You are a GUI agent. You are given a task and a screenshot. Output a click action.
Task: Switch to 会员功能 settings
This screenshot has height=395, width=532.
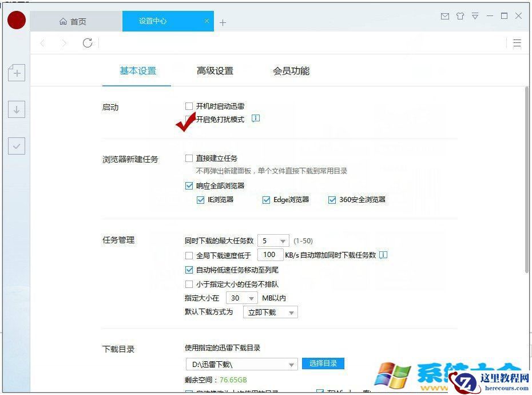click(290, 70)
